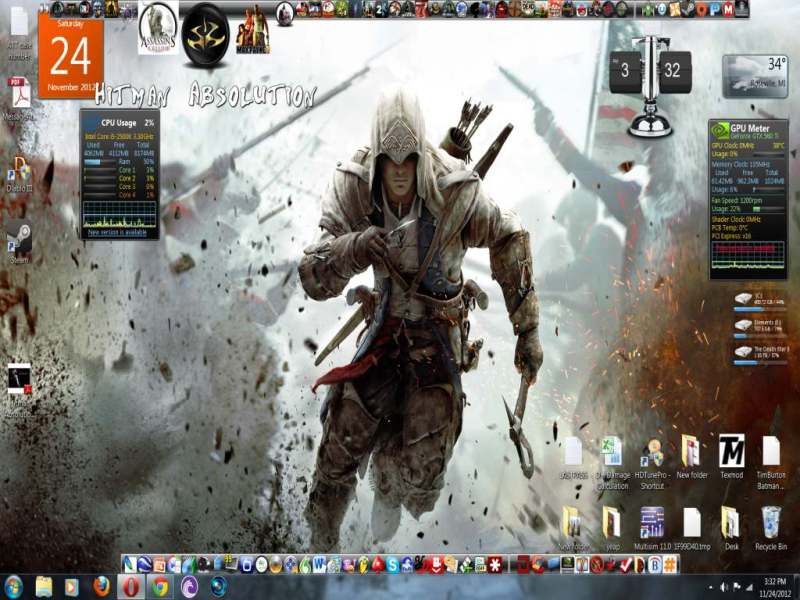Launch Max Payne 3 from the top dock
This screenshot has height=600, width=800.
[x=253, y=30]
